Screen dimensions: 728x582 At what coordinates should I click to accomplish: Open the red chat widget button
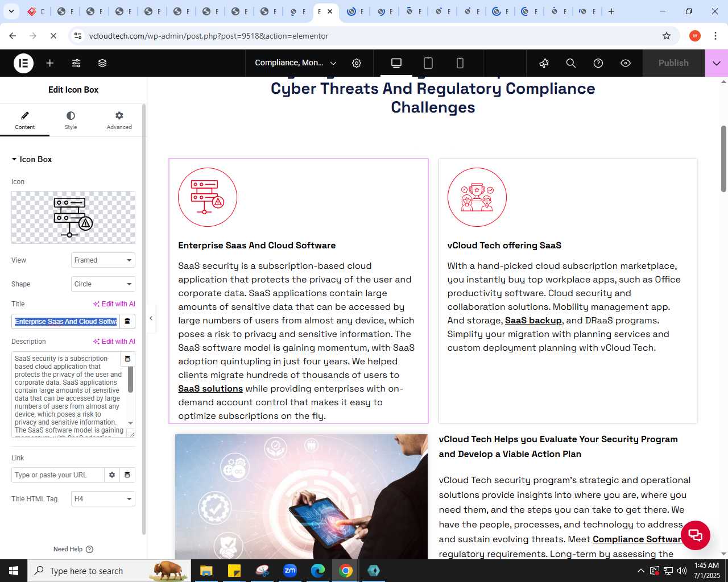pos(695,535)
